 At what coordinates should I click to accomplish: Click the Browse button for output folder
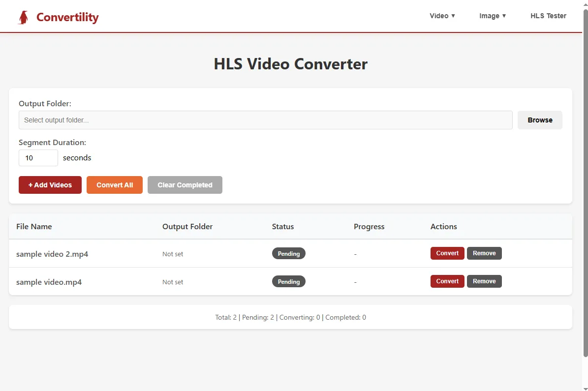(x=539, y=120)
